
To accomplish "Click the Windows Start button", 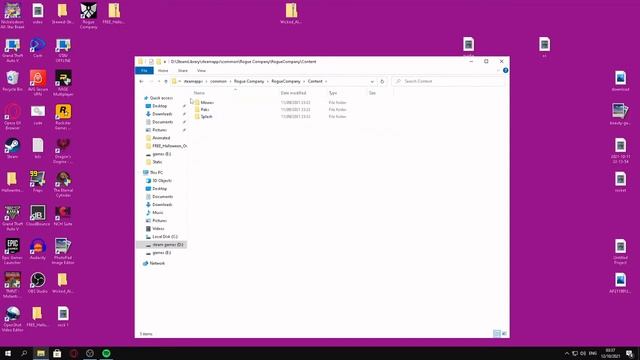I will (x=8, y=353).
